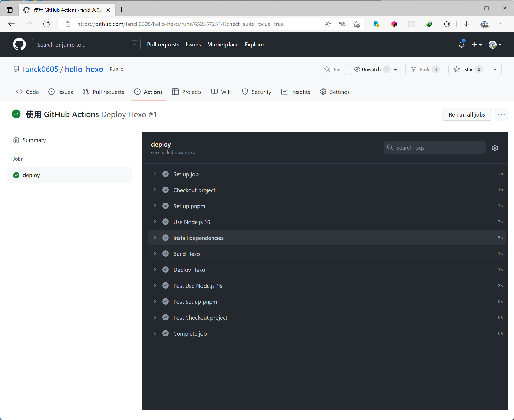Screen dimensions: 514x420
Task: Expand the Checkout project step
Action: pyautogui.click(x=327, y=190)
